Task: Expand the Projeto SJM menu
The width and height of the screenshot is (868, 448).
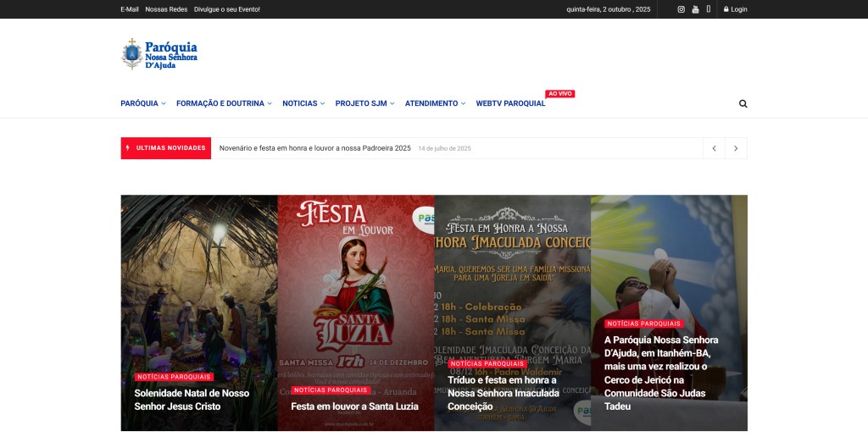Action: 364,103
